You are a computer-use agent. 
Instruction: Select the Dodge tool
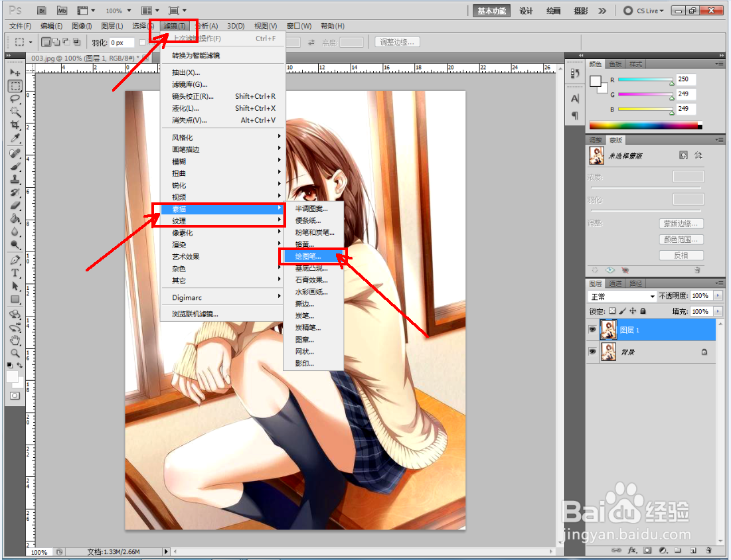pyautogui.click(x=15, y=245)
